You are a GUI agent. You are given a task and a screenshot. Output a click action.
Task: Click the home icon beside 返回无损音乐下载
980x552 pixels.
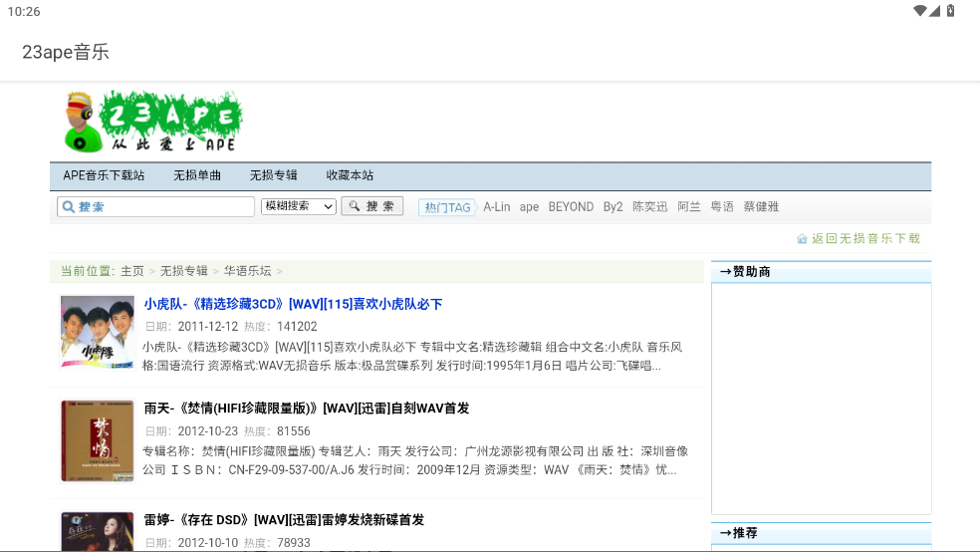(802, 239)
